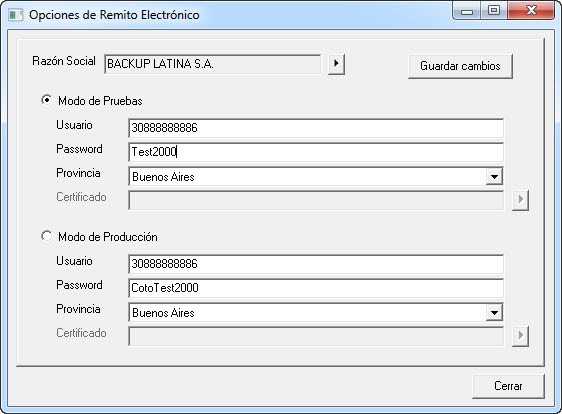
Task: Maximize the Opciones de Remito Electrónico window
Action: [x=494, y=11]
